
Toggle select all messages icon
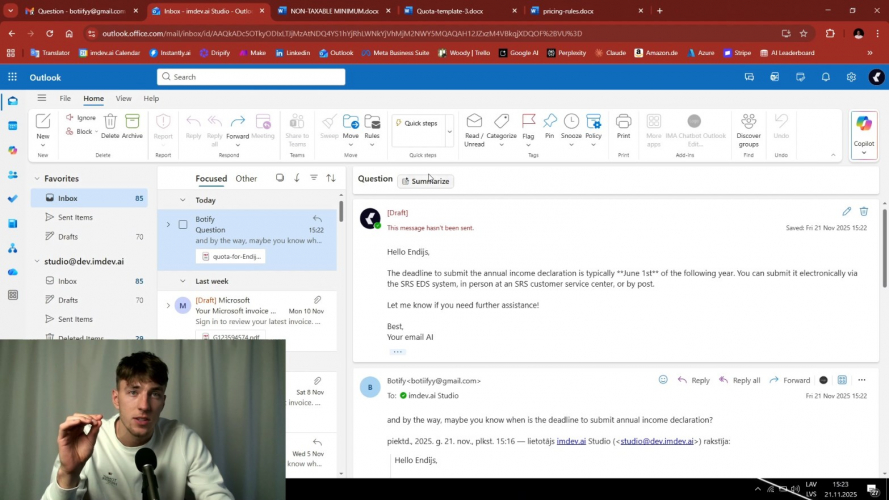(x=280, y=178)
